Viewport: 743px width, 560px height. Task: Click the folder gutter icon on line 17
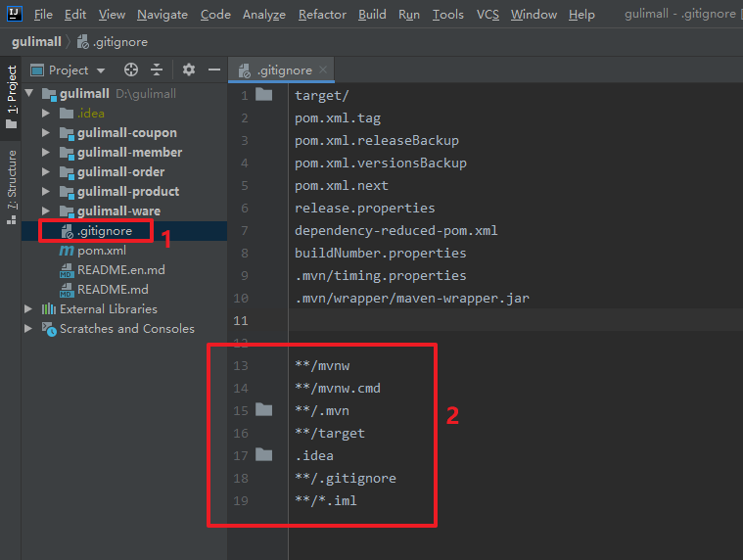(x=264, y=455)
